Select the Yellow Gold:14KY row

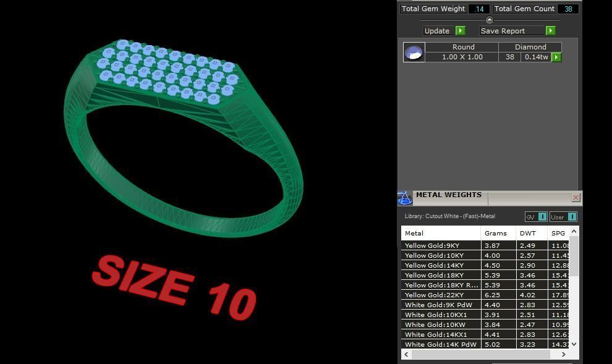click(x=485, y=265)
